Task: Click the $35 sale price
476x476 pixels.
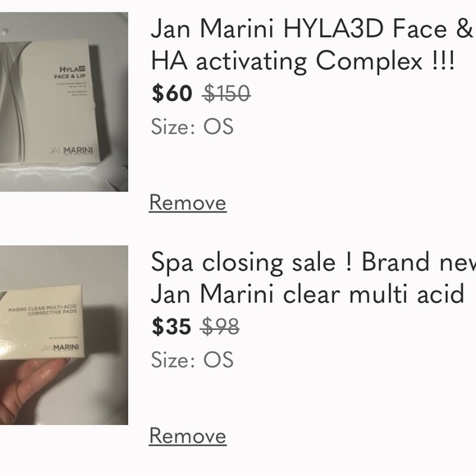Action: click(172, 327)
